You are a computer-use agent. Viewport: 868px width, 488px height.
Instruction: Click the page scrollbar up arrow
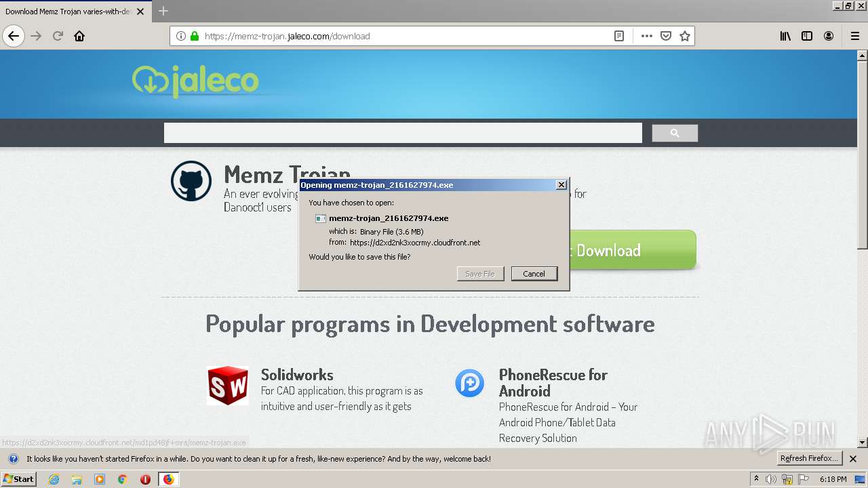862,55
